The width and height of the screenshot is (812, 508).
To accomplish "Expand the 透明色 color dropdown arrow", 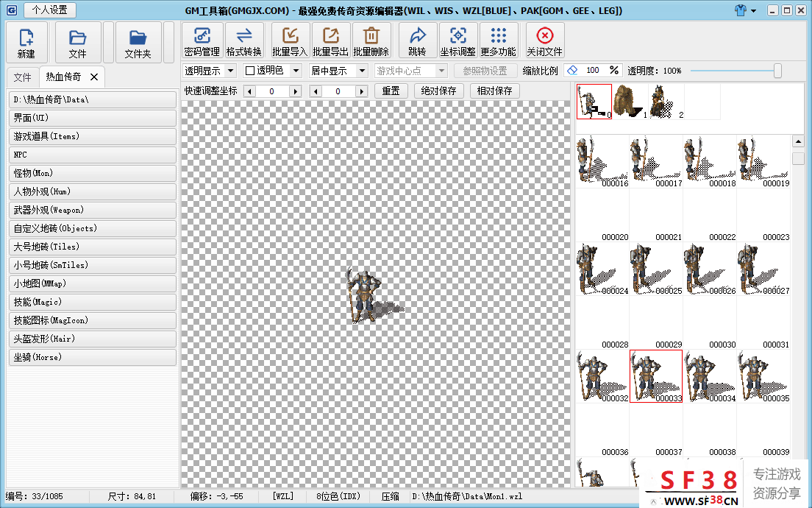I will (x=296, y=71).
